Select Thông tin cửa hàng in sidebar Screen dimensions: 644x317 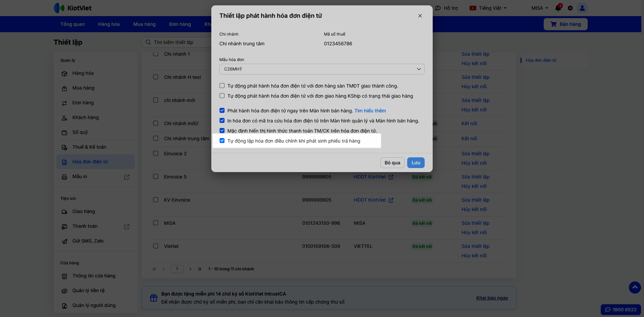tap(96, 276)
